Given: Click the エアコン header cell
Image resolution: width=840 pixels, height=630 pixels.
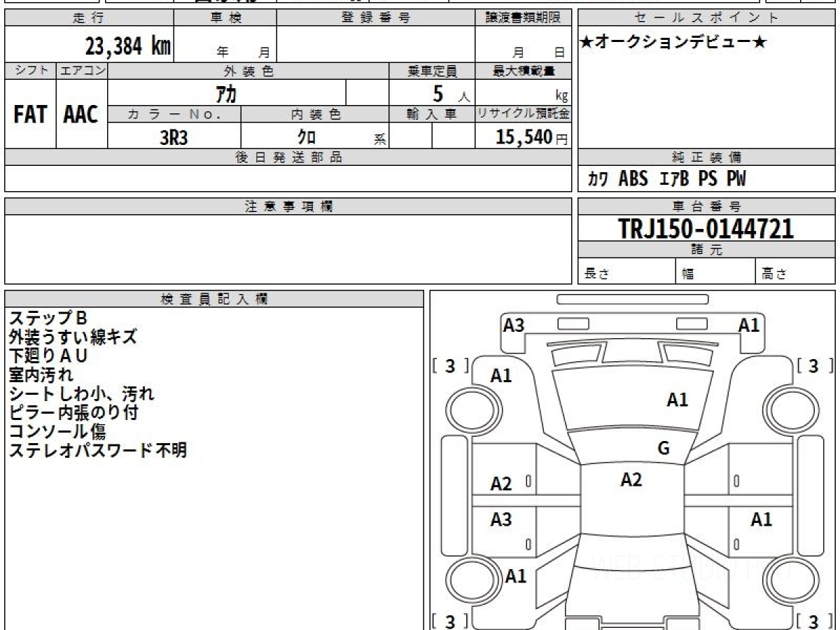Looking at the screenshot, I should pos(82,71).
